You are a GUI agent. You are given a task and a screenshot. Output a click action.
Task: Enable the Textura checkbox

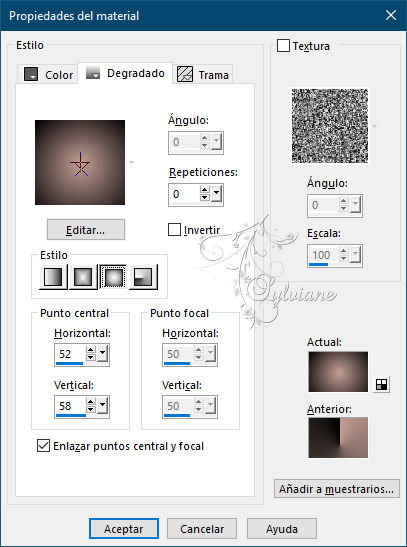coord(283,46)
